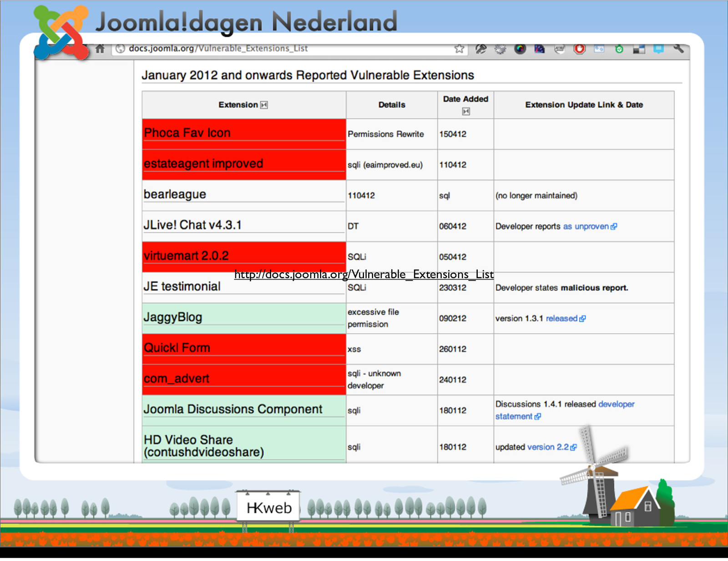Open the 'version 2.2' update link

(552, 447)
